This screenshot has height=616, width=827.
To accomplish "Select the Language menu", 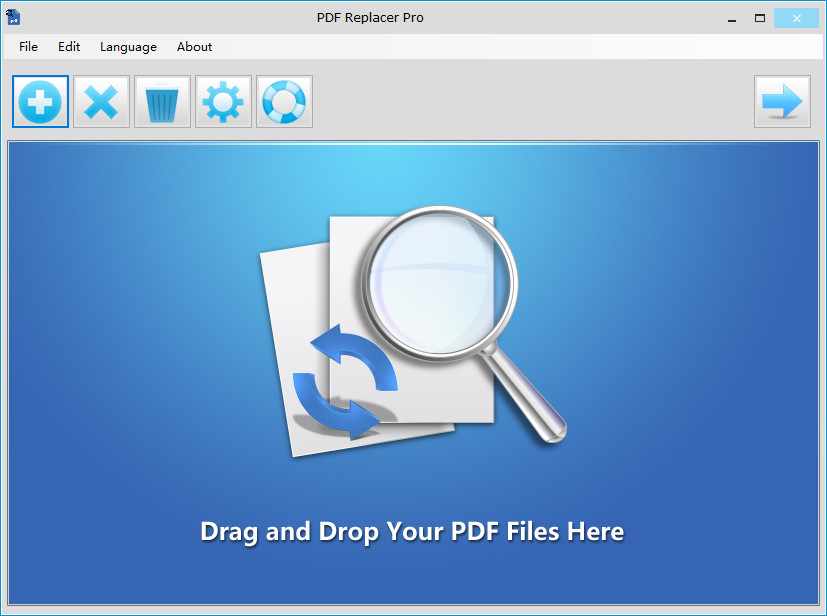I will pyautogui.click(x=128, y=47).
